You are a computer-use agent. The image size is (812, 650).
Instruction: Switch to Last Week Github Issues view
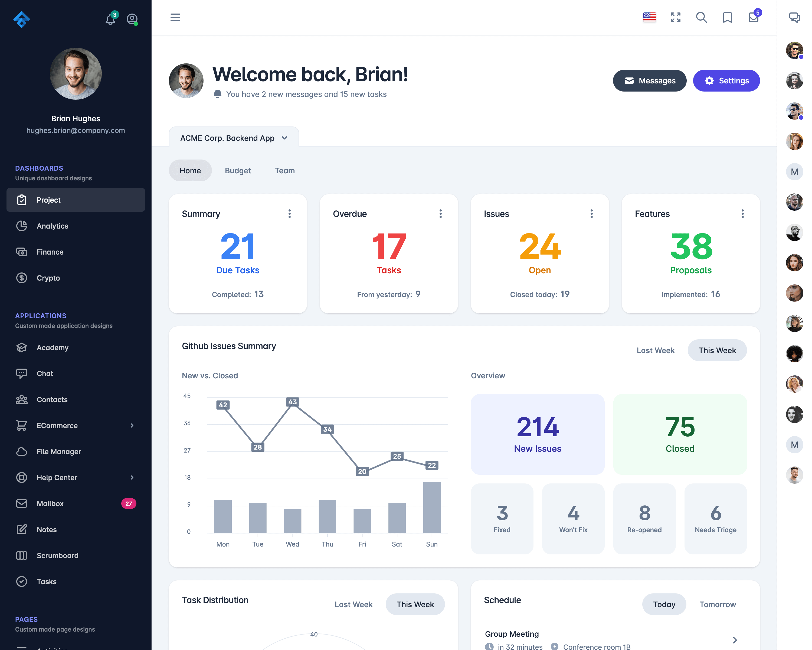click(656, 350)
